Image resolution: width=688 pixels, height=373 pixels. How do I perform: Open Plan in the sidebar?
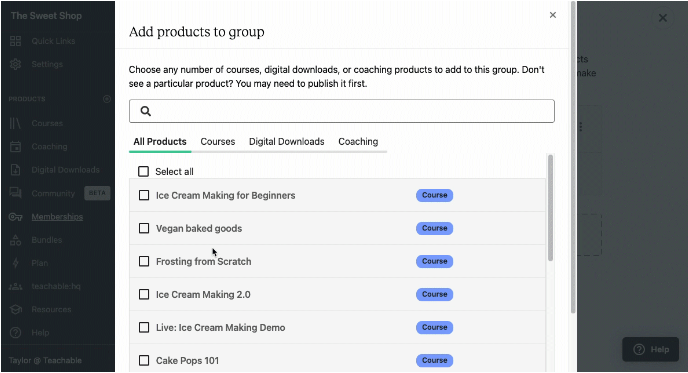pyautogui.click(x=39, y=263)
